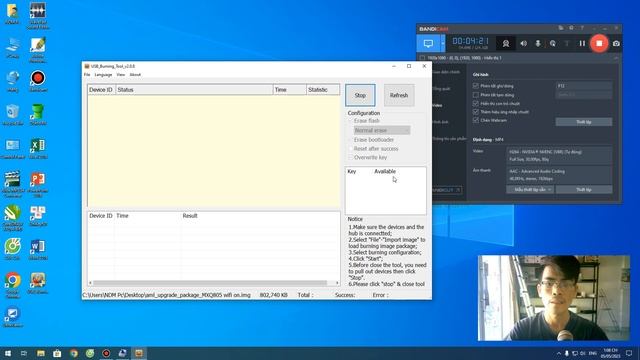Open the Recycle Bin on desktop
This screenshot has height=360, width=640.
pos(13,115)
